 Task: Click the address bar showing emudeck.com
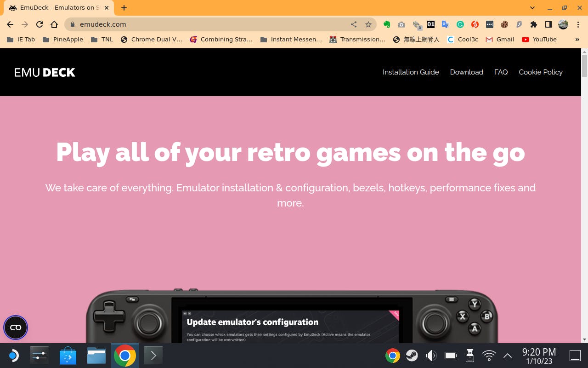point(220,24)
